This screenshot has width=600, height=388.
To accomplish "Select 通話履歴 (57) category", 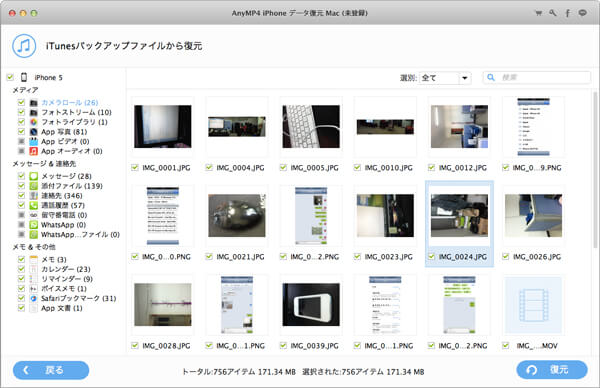I will (63, 205).
